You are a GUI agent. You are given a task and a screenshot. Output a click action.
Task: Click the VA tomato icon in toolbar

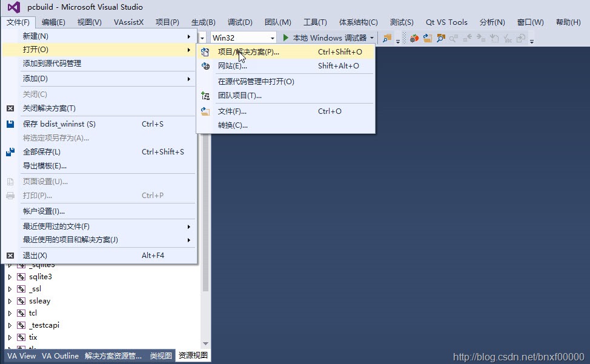tap(414, 38)
